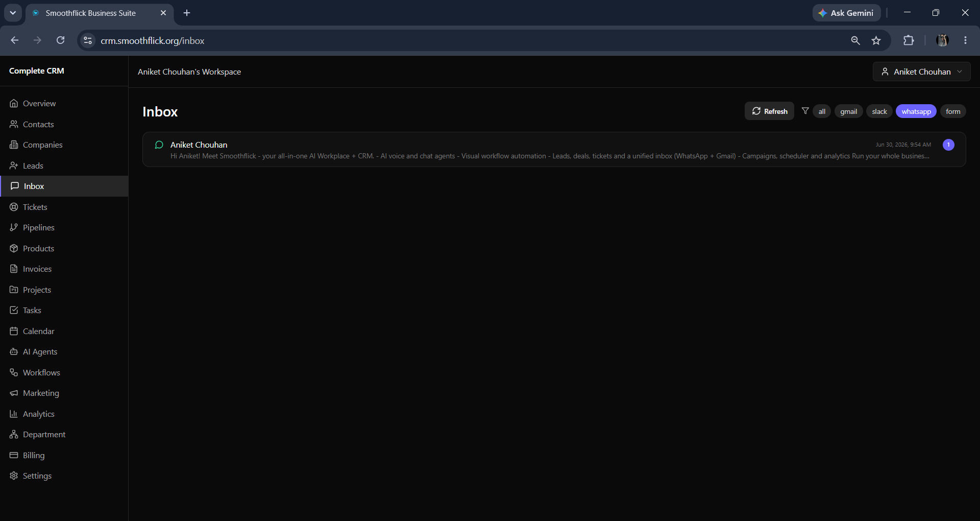View site information icon left of URL

tap(88, 40)
